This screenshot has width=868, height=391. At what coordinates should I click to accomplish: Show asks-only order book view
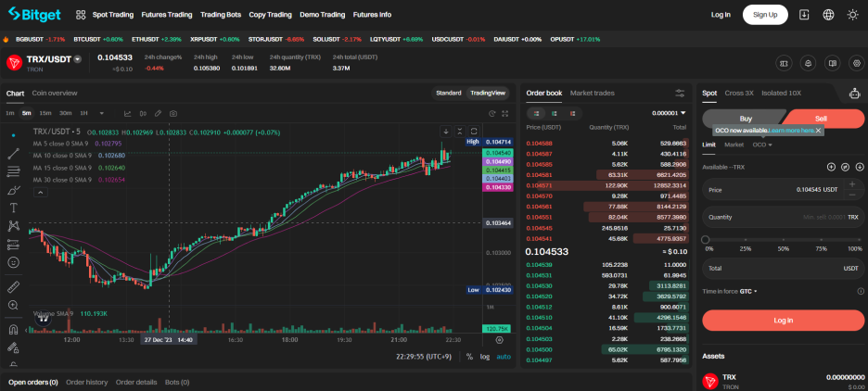572,113
